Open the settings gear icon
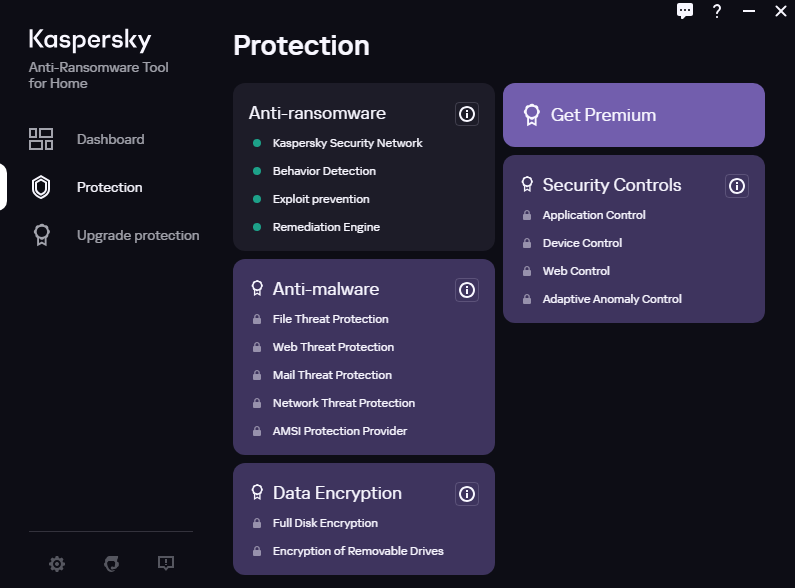Image resolution: width=795 pixels, height=588 pixels. click(x=57, y=564)
